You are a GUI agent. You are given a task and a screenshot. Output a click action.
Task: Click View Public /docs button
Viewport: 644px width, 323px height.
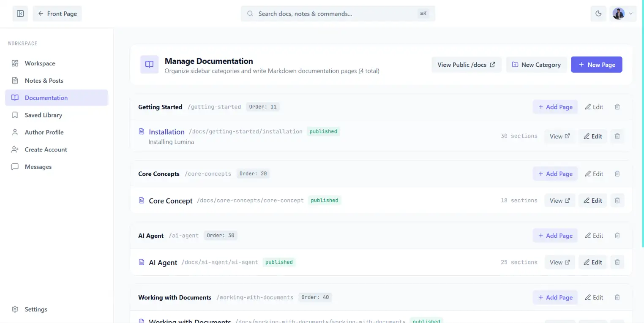click(467, 65)
